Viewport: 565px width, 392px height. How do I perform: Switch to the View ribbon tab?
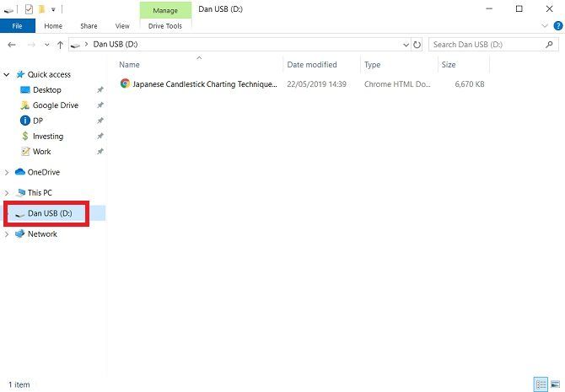click(x=122, y=26)
